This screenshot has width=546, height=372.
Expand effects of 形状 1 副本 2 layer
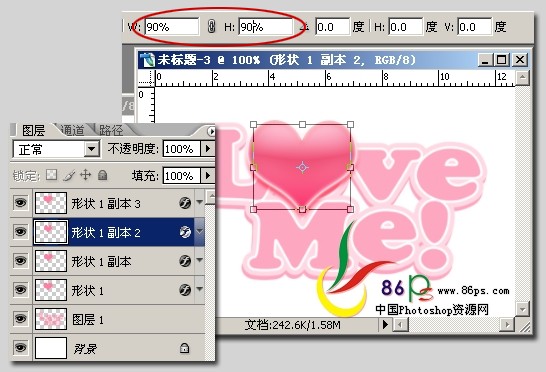(x=200, y=231)
